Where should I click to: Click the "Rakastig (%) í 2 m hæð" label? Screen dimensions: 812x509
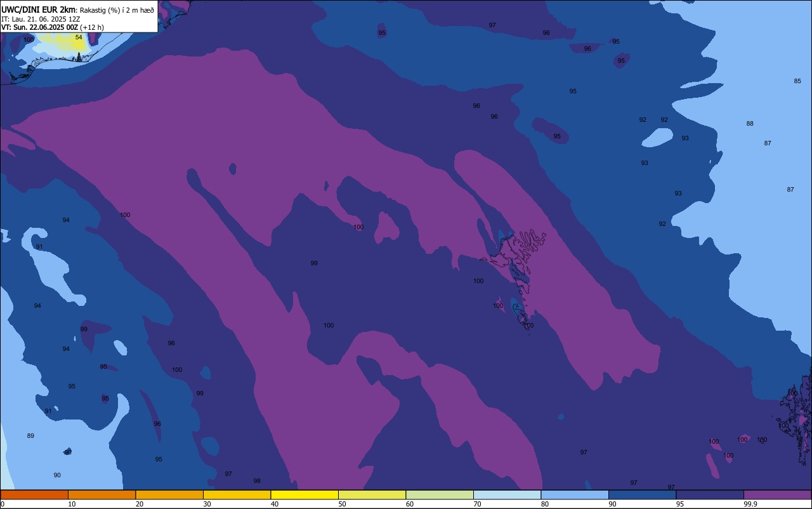(x=117, y=10)
